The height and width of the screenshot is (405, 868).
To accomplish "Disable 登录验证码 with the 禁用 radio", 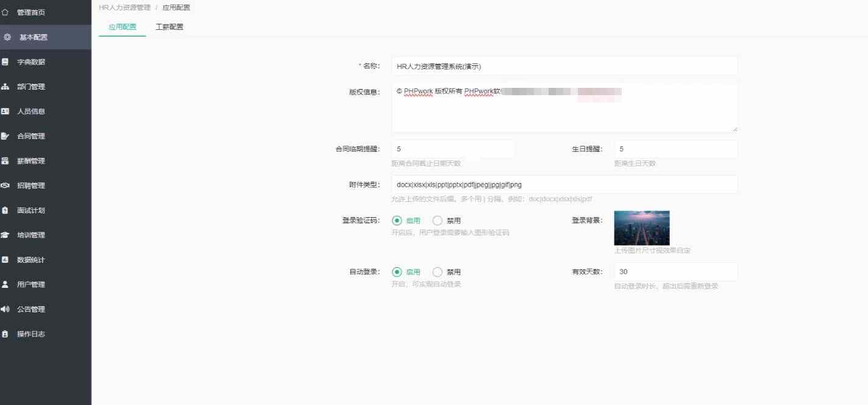I will 437,221.
